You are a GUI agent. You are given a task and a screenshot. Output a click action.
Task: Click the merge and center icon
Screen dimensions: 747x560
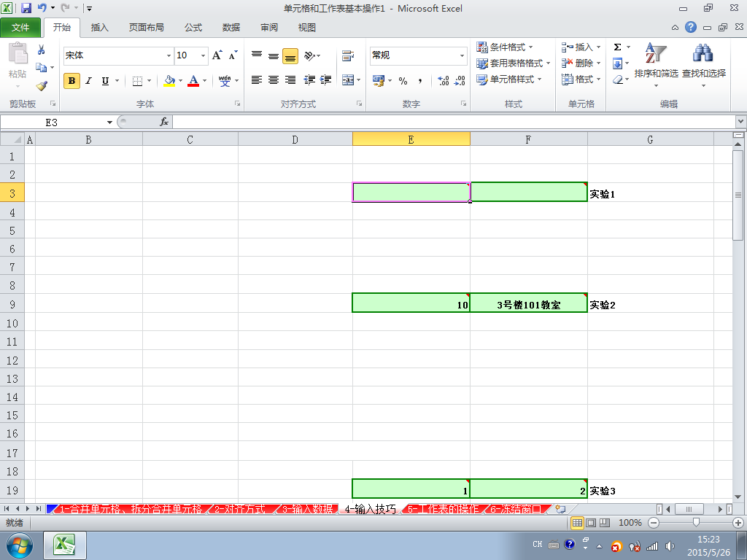(x=348, y=80)
